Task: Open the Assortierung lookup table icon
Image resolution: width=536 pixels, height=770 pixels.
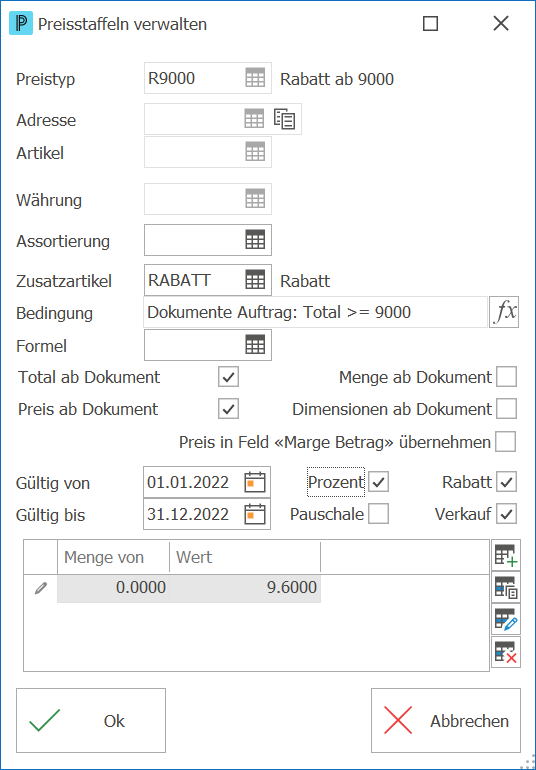Action: click(255, 240)
